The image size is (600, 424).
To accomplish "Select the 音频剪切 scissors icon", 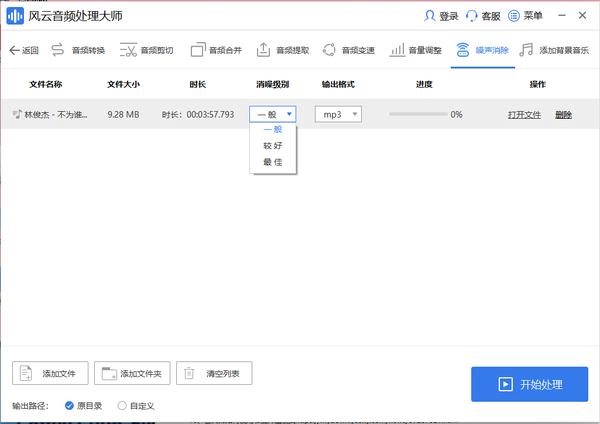I will click(x=127, y=50).
